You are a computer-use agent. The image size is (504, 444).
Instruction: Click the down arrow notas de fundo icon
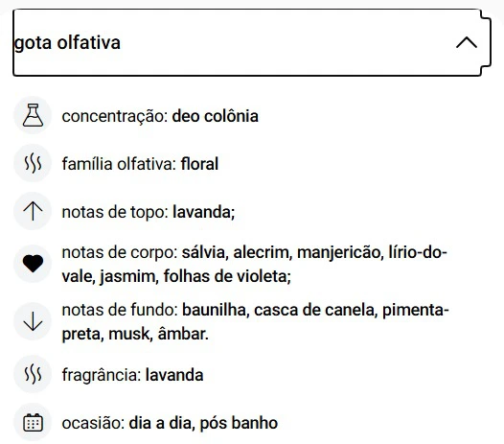33,321
